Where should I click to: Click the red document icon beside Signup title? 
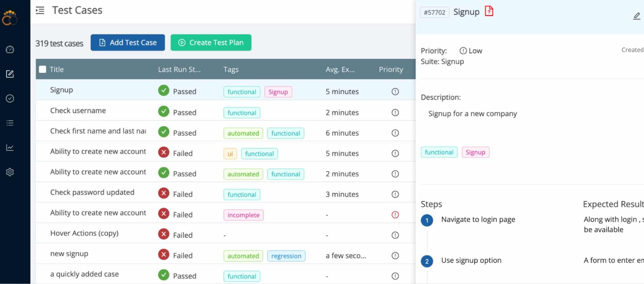pyautogui.click(x=489, y=11)
